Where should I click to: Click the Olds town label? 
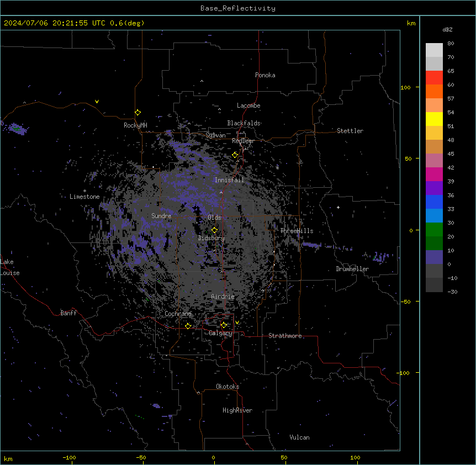click(x=214, y=218)
